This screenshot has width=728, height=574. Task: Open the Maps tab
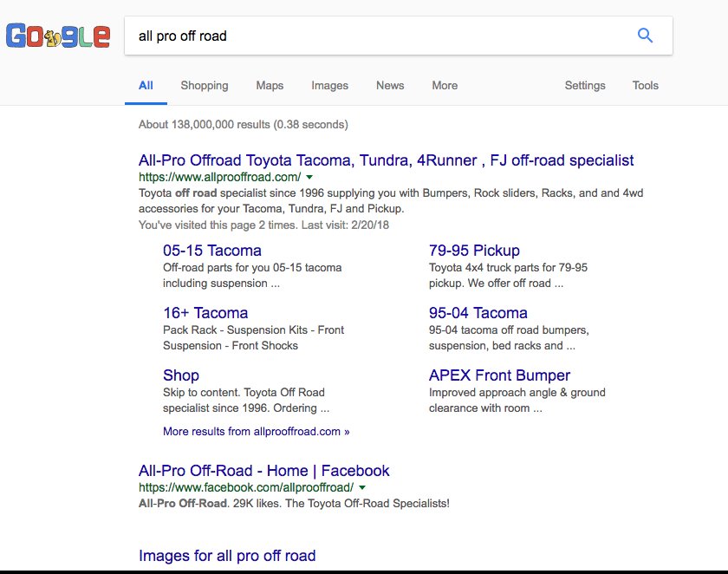click(x=270, y=86)
